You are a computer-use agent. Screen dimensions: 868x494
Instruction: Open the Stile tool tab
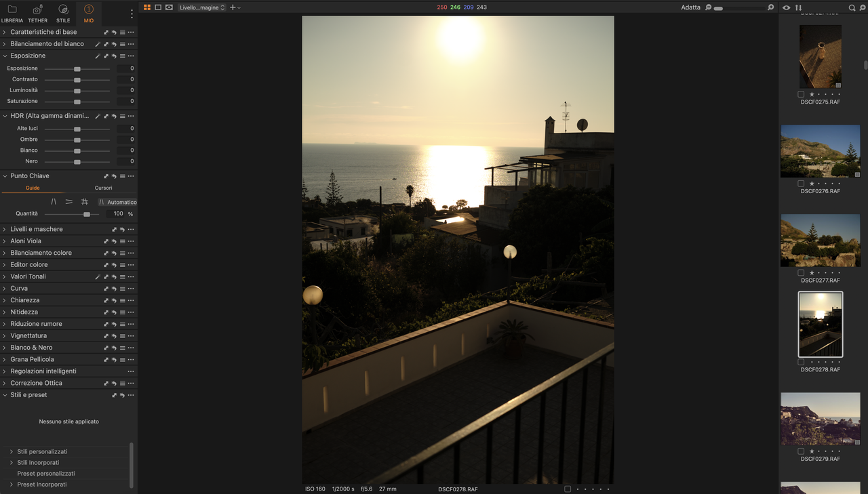(x=63, y=12)
